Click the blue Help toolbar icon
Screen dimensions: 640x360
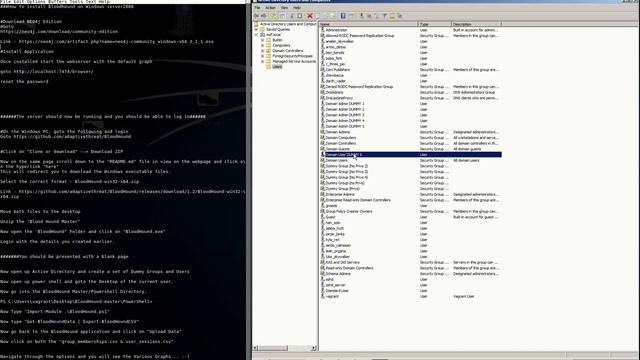[343, 16]
